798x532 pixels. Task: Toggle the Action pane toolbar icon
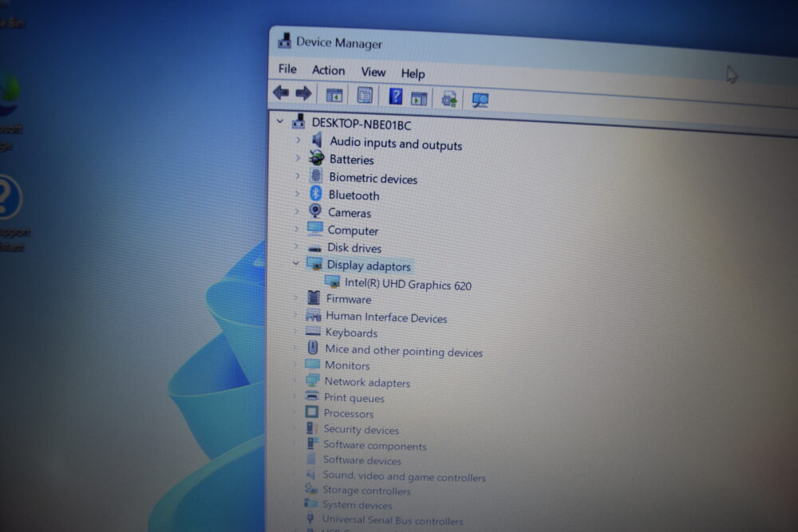(419, 98)
